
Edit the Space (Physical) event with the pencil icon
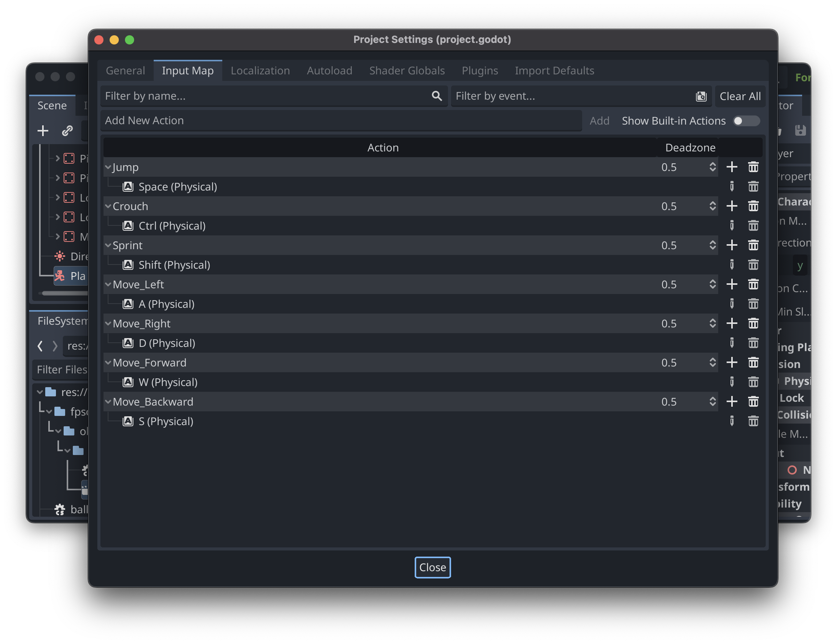[x=732, y=187]
